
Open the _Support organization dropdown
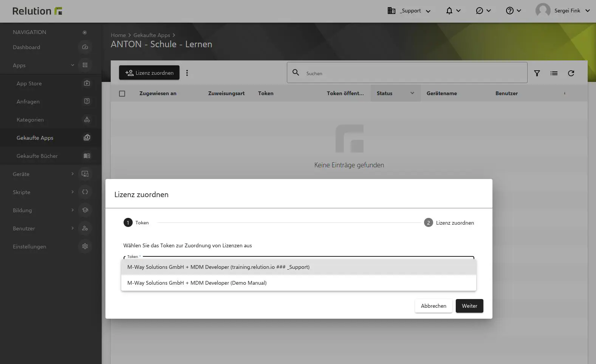[409, 11]
